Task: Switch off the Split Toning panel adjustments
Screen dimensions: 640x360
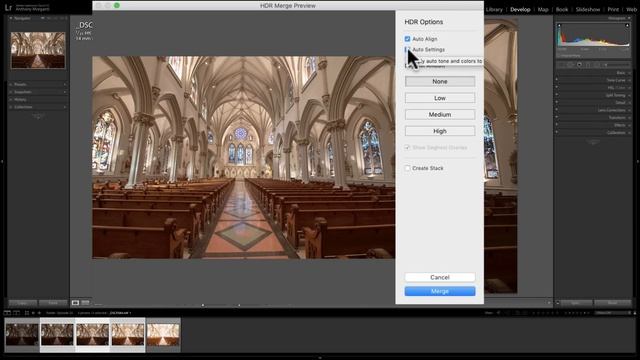Action: (x=557, y=95)
